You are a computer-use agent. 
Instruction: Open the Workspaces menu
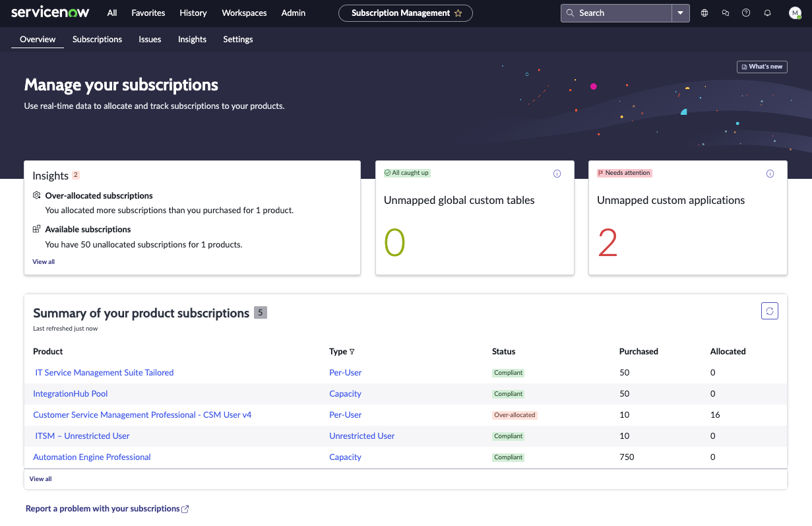pos(244,13)
